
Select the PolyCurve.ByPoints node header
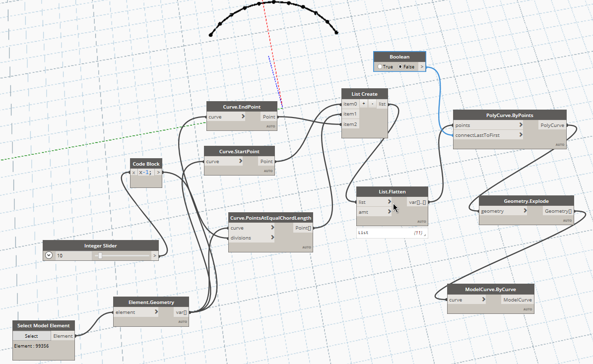pos(510,115)
